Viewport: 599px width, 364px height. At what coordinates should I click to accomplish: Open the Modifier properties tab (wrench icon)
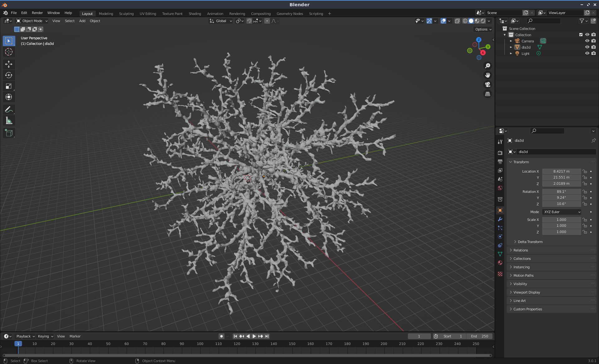500,219
